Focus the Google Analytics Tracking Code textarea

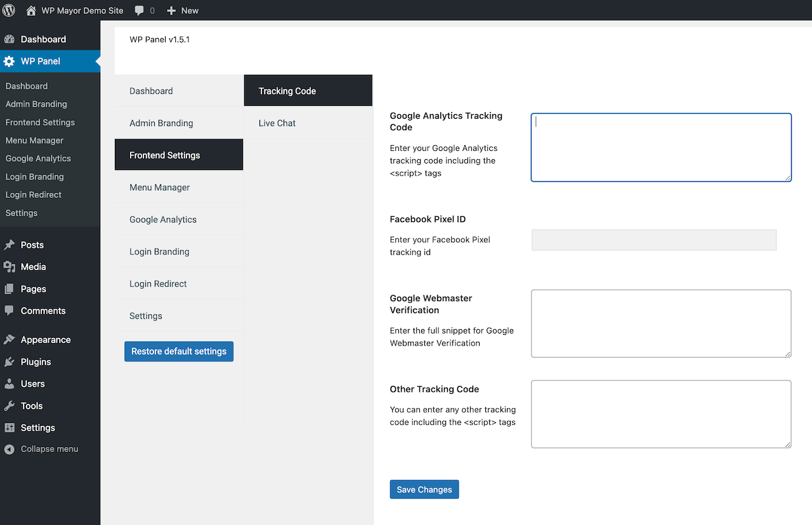(661, 147)
